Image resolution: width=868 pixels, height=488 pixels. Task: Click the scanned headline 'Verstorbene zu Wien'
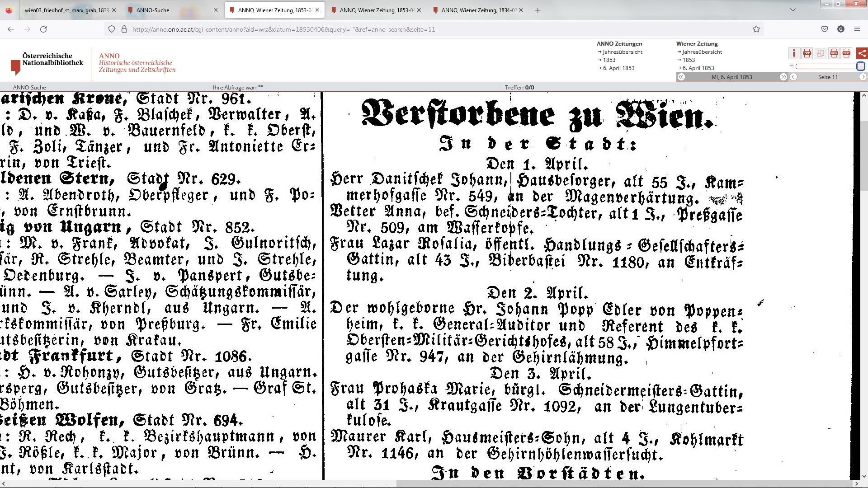[537, 114]
